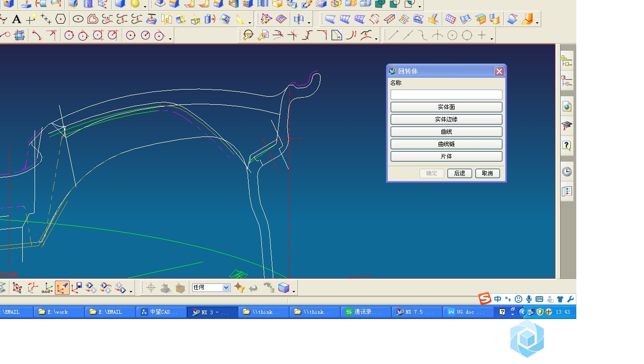Image resolution: width=644 pixels, height=364 pixels.
Task: Select the through curve mesh surface tool
Action: (x=360, y=19)
